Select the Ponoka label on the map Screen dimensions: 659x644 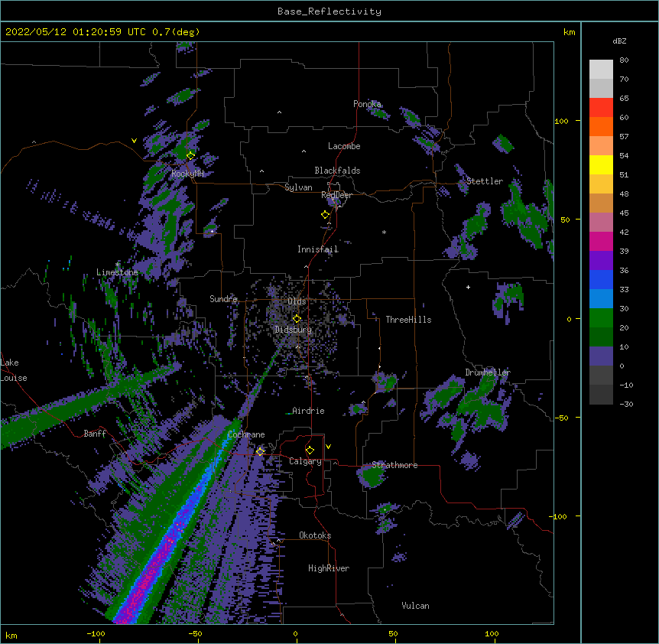[367, 104]
